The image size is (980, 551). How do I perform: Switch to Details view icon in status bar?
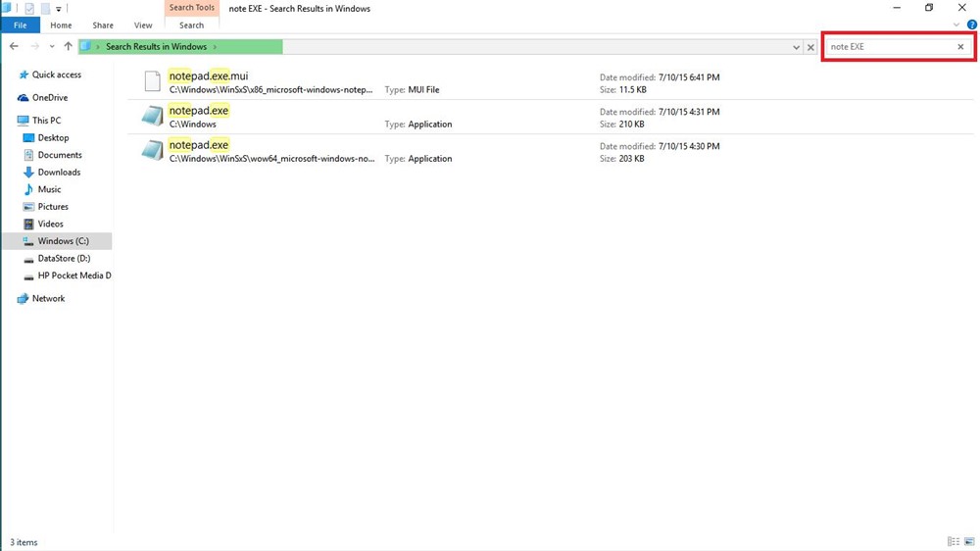(954, 541)
